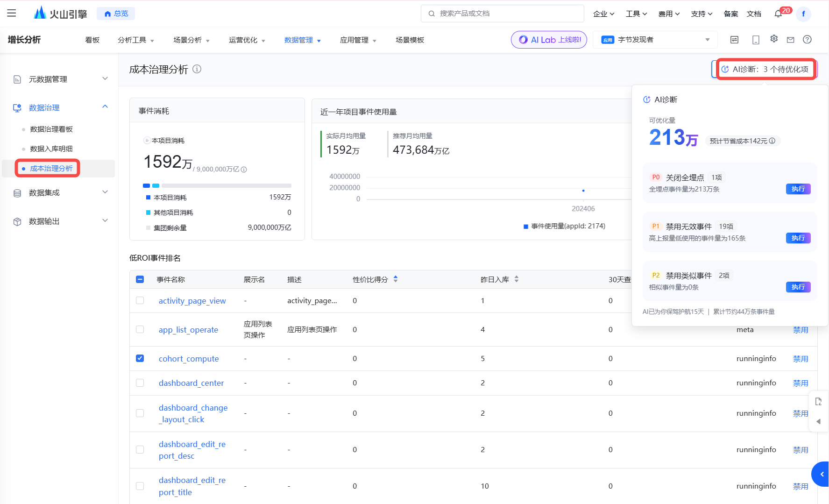The image size is (829, 504).
Task: Toggle 事件使用量(appId: 2174) chart legend
Action: click(x=564, y=226)
